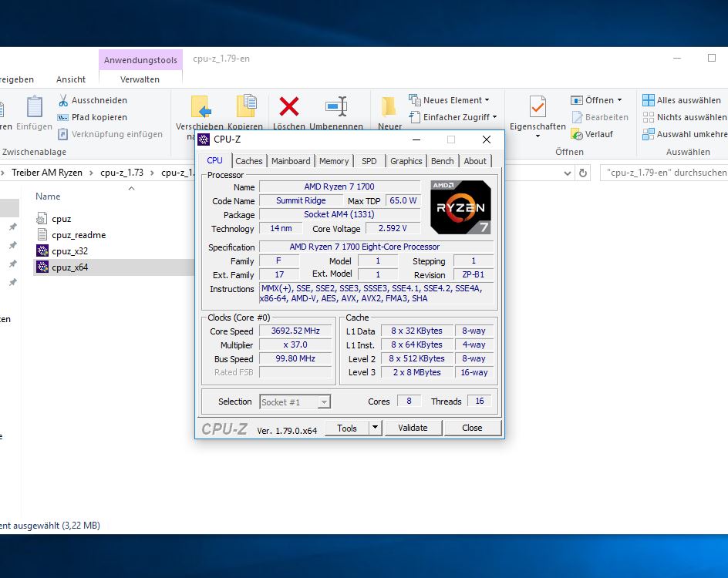Switch to the Bench tab
Viewport: 728px width, 578px height.
click(442, 161)
